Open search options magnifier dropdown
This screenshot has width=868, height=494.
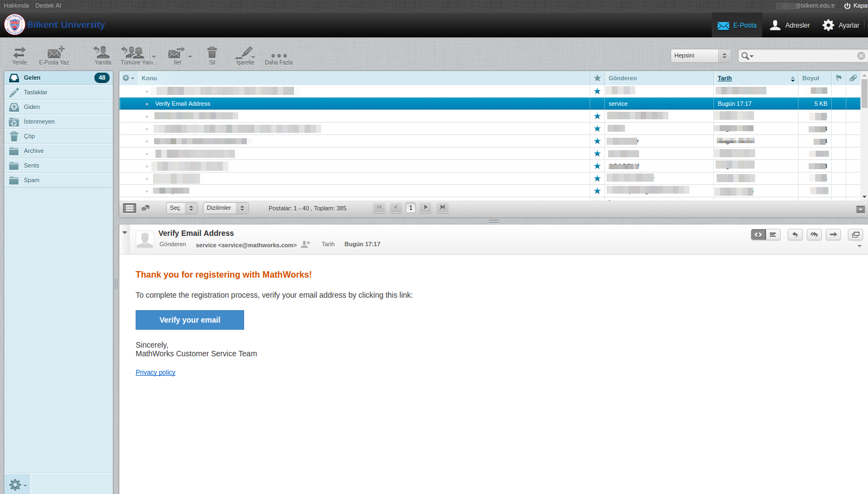tap(747, 56)
